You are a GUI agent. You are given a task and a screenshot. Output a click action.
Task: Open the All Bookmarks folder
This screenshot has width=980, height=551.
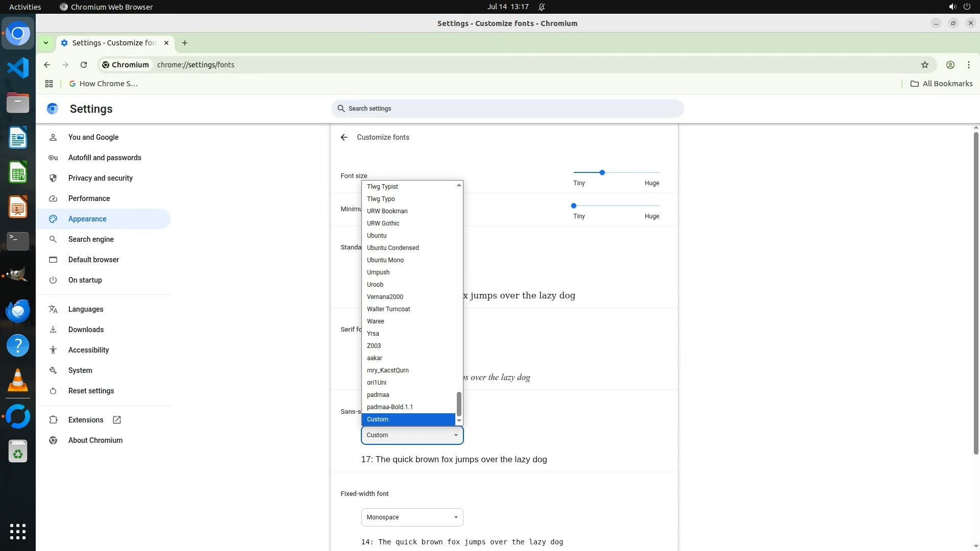point(942,84)
